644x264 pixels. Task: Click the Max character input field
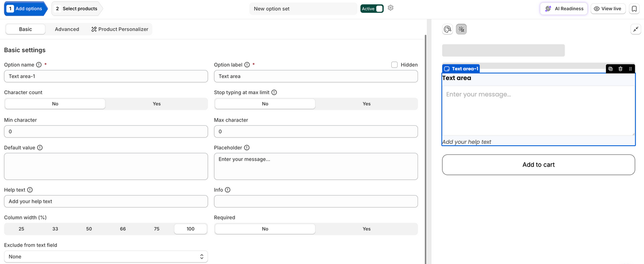316,131
